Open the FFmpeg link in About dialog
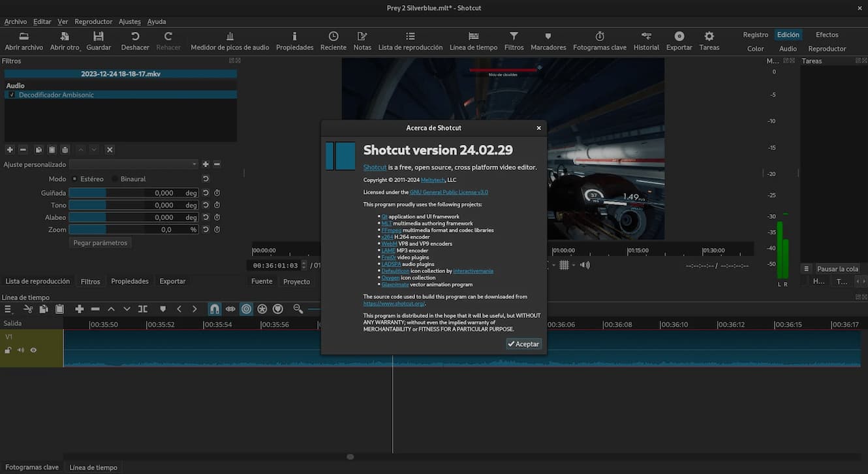 coord(392,230)
